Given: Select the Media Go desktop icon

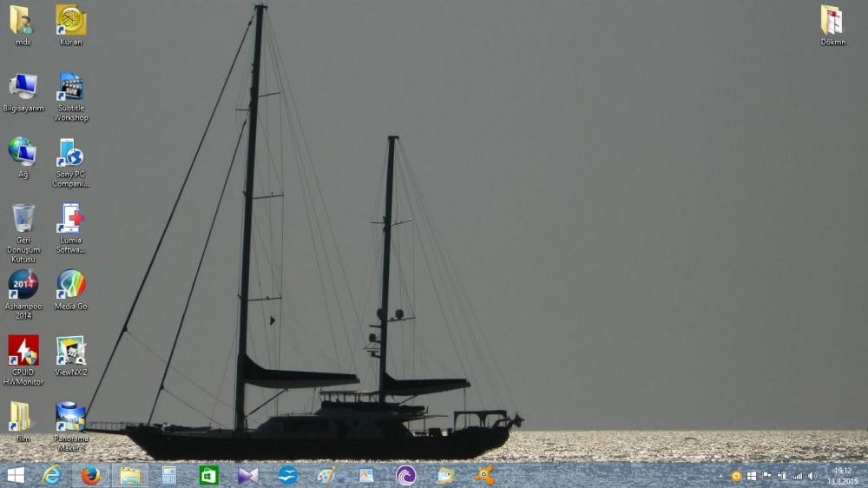Looking at the screenshot, I should point(70,285).
